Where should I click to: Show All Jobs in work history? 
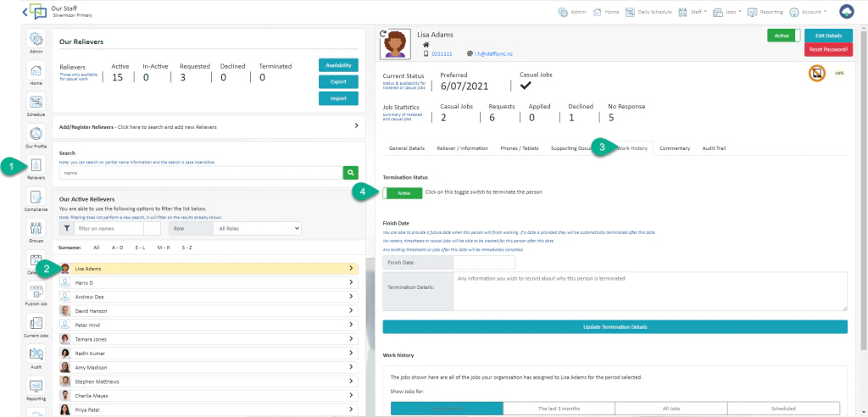tap(671, 409)
